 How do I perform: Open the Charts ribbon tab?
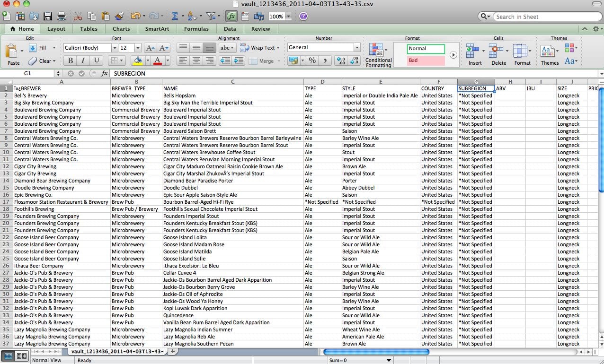coord(121,29)
